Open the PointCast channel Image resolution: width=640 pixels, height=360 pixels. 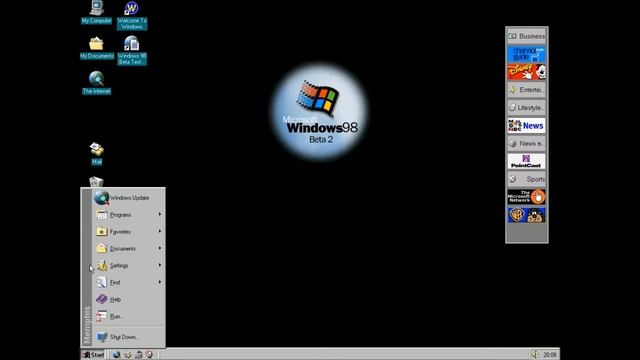tap(527, 161)
